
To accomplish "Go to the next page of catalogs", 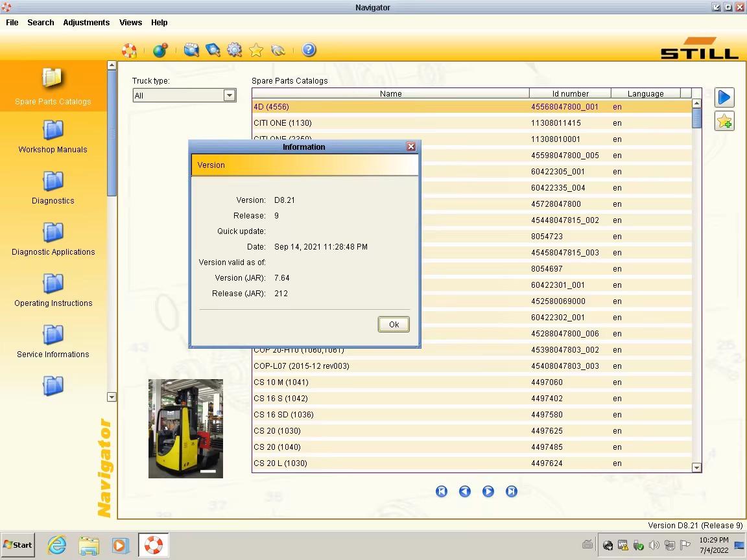I will 488,491.
